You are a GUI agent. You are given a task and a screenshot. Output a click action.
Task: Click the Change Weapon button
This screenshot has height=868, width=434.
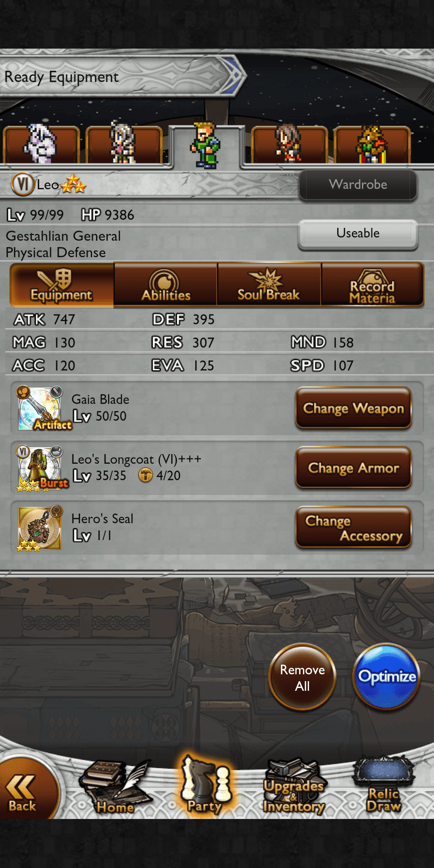[x=354, y=408]
